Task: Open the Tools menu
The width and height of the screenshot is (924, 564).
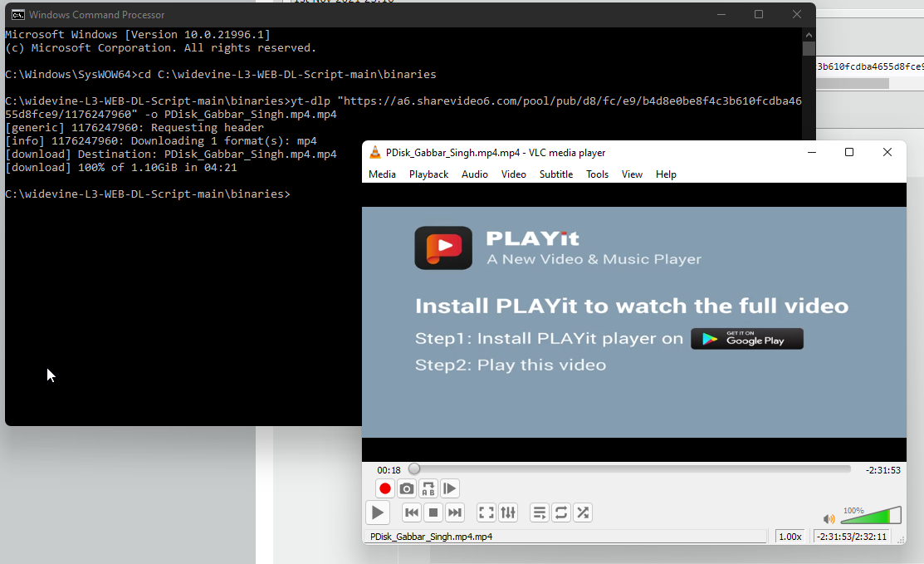Action: click(597, 174)
